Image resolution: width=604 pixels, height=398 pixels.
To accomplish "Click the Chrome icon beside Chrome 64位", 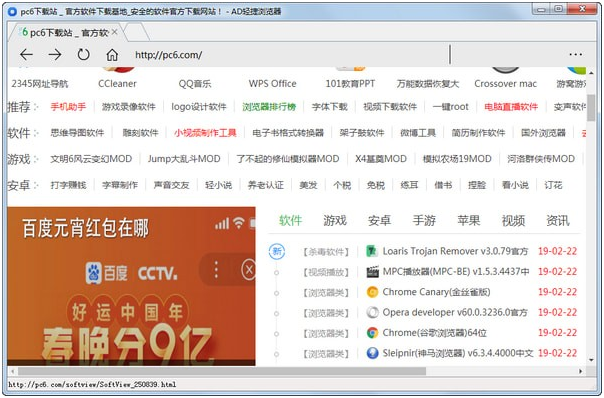I will pos(372,333).
